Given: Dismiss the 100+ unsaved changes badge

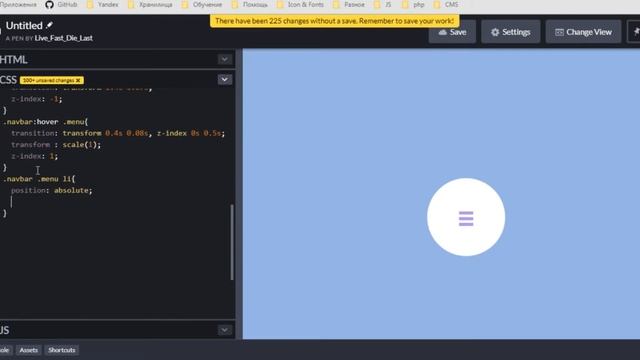Looking at the screenshot, I should tap(78, 80).
